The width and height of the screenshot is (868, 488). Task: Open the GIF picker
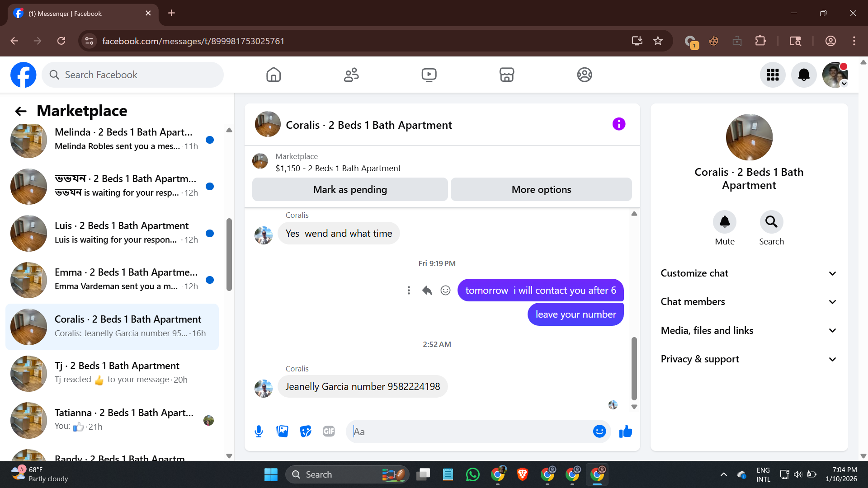pyautogui.click(x=329, y=432)
